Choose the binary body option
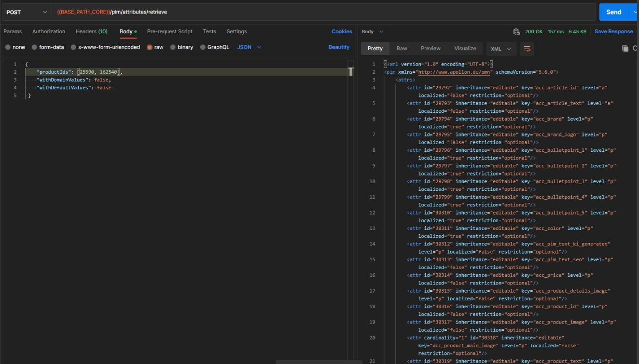This screenshot has height=364, width=639. [181, 47]
